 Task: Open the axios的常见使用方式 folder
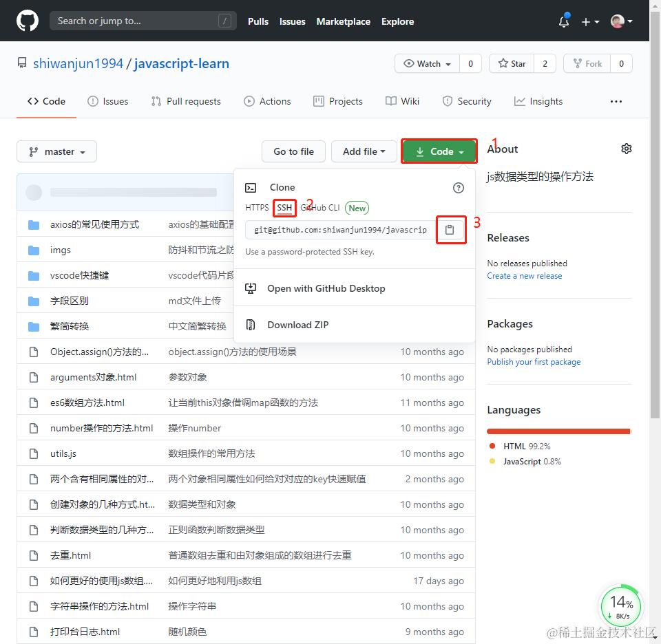pos(94,224)
